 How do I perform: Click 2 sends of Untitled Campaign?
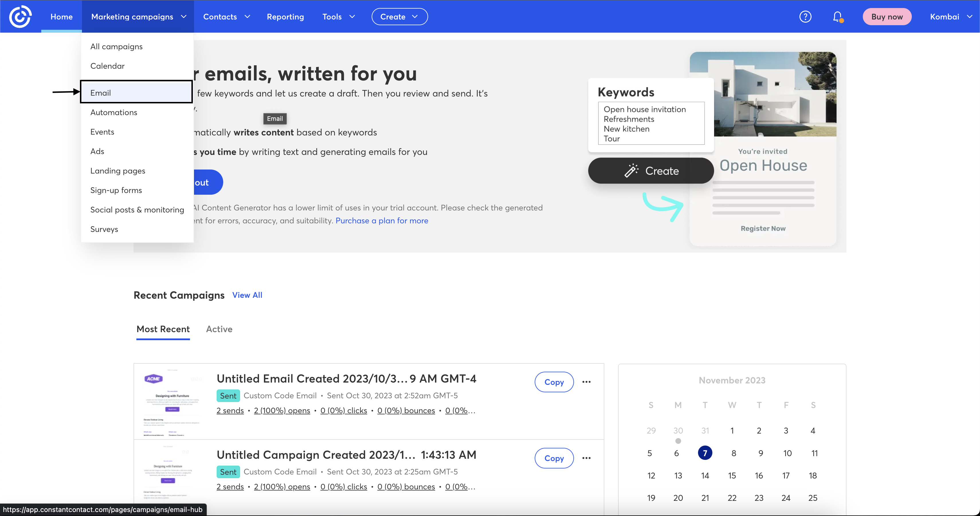click(230, 487)
